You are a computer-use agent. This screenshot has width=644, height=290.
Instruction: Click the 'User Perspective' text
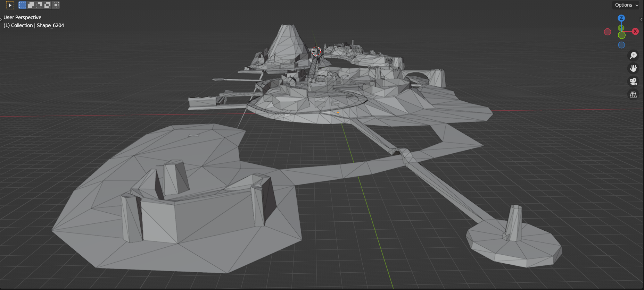pyautogui.click(x=22, y=17)
